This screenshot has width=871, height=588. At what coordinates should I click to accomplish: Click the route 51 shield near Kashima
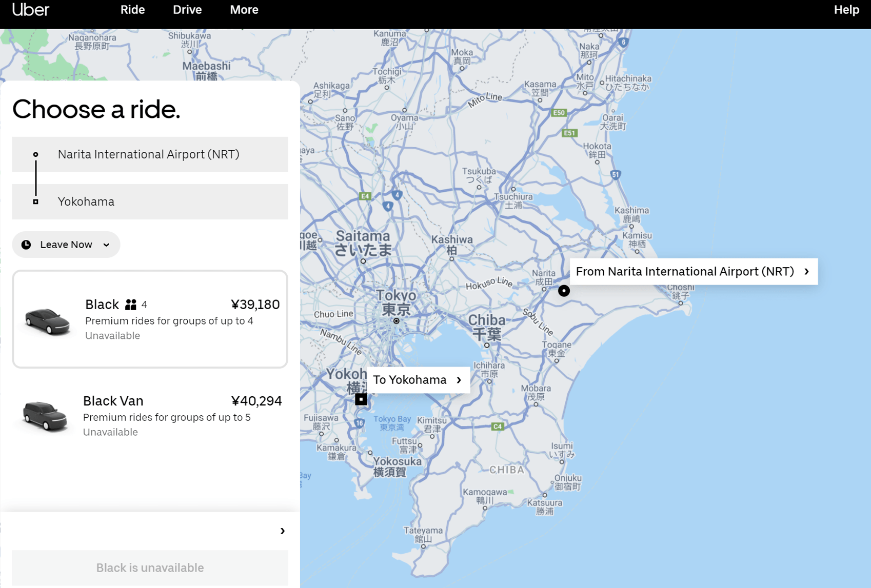pos(616,175)
